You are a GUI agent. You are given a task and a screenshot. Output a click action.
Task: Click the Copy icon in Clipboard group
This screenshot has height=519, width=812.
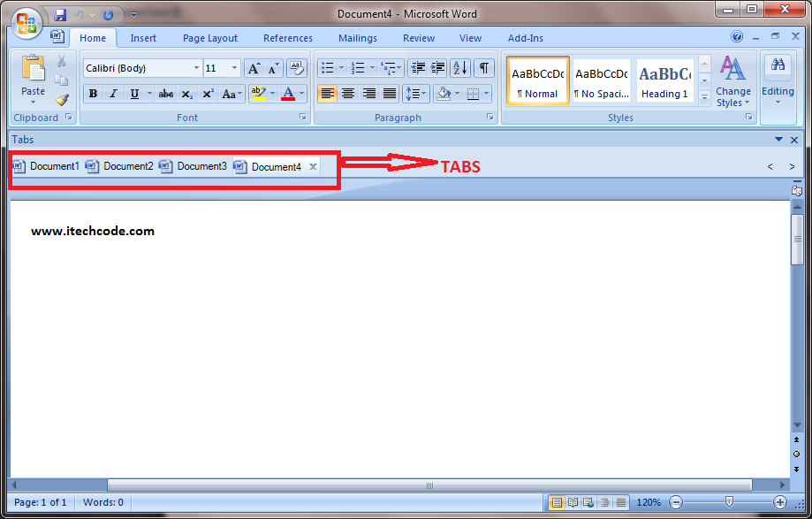pyautogui.click(x=62, y=80)
